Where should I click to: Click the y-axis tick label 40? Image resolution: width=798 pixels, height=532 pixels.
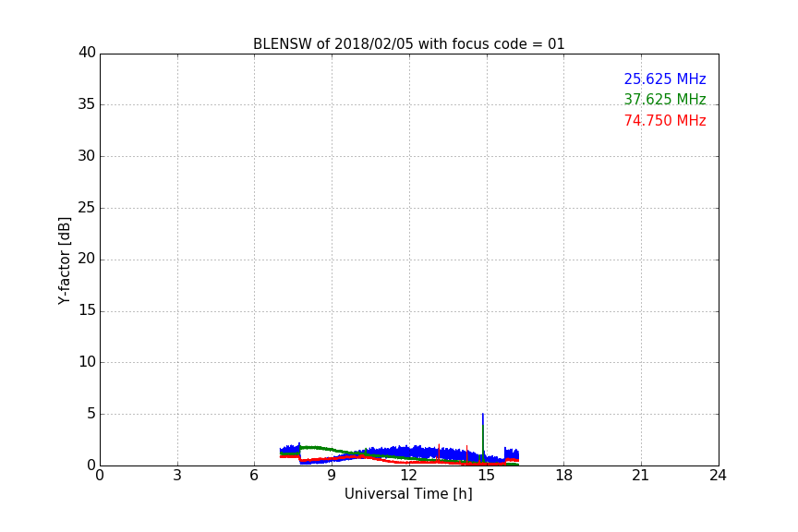click(87, 53)
